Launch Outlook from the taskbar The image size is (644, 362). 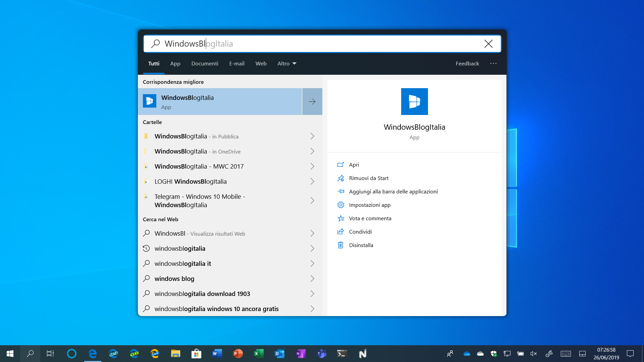pyautogui.click(x=279, y=354)
